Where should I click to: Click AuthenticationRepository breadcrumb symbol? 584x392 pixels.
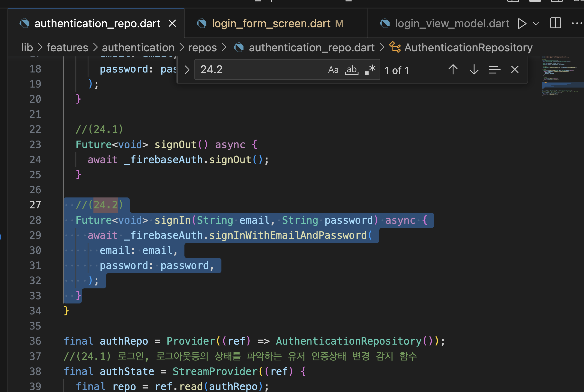(x=468, y=47)
